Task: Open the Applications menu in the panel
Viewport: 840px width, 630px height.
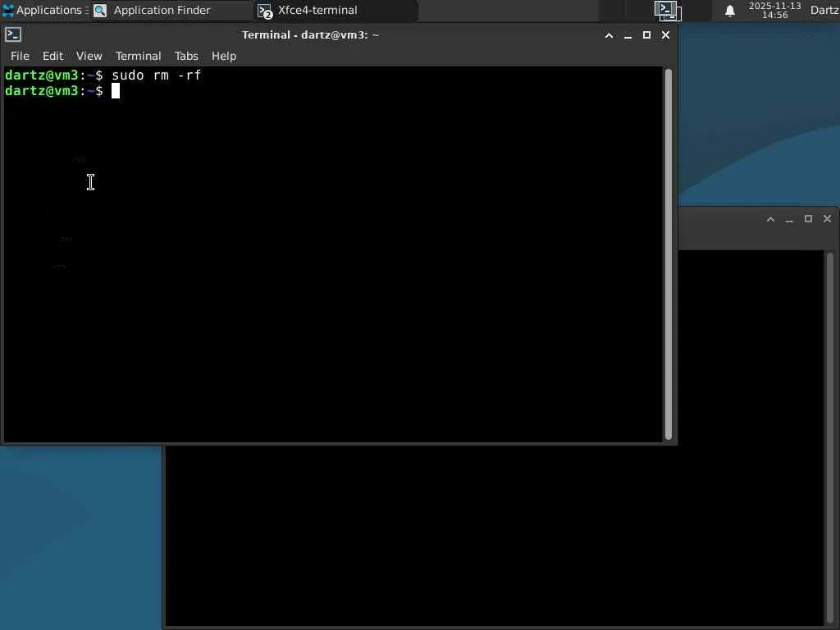Action: (x=44, y=10)
